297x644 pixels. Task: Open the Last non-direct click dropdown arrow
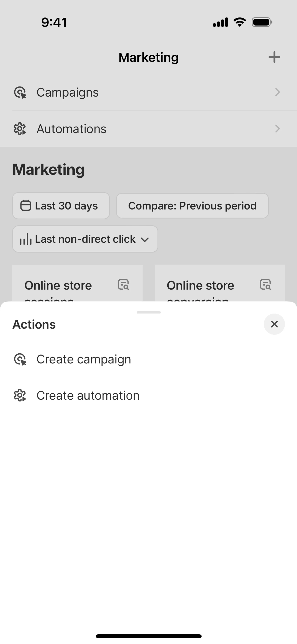point(145,240)
